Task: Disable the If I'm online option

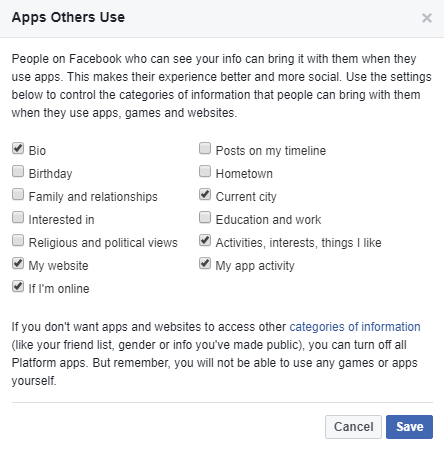Action: pyautogui.click(x=18, y=286)
